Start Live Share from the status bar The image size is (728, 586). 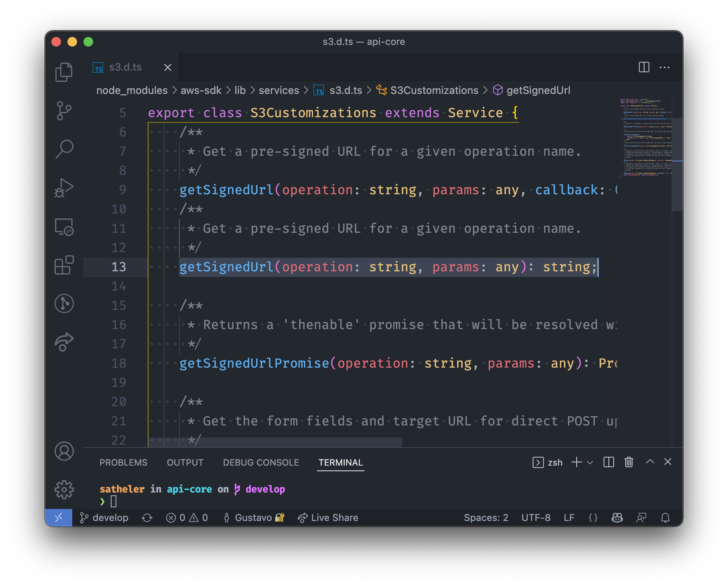coord(328,518)
